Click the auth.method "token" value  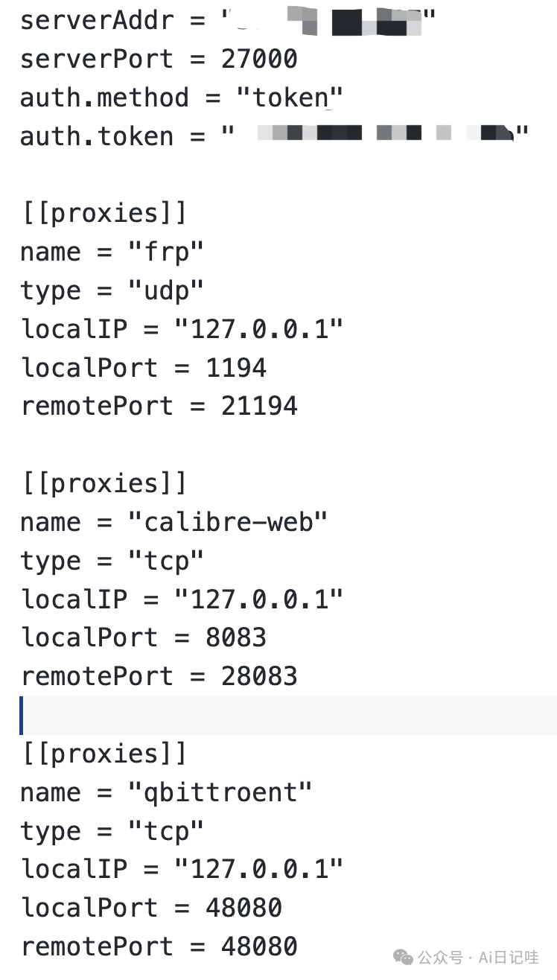pyautogui.click(x=290, y=98)
